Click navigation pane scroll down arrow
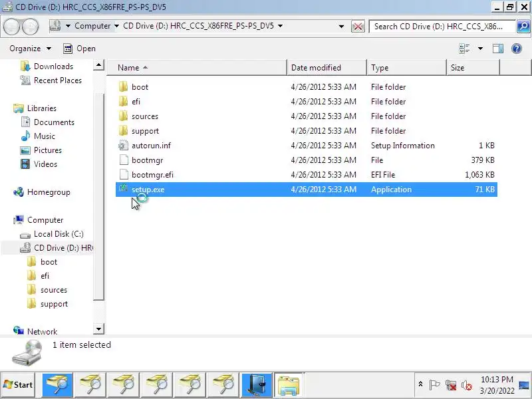This screenshot has width=532, height=399. click(x=98, y=329)
